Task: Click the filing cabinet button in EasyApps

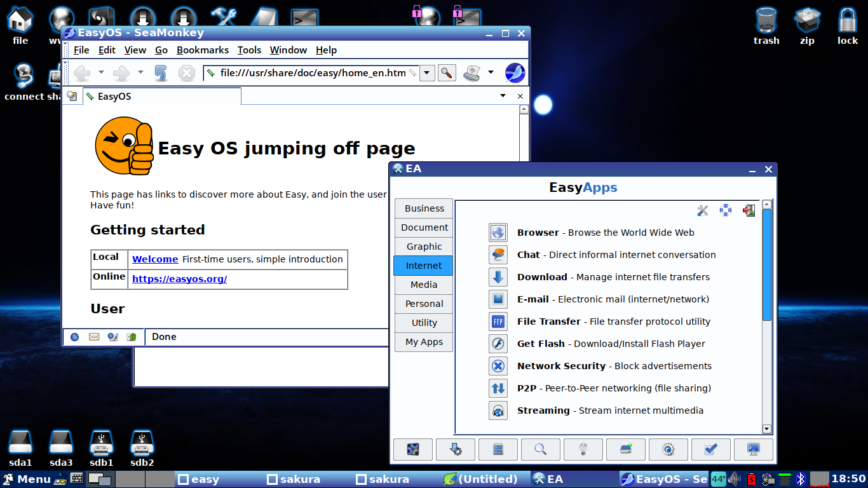Action: point(498,449)
